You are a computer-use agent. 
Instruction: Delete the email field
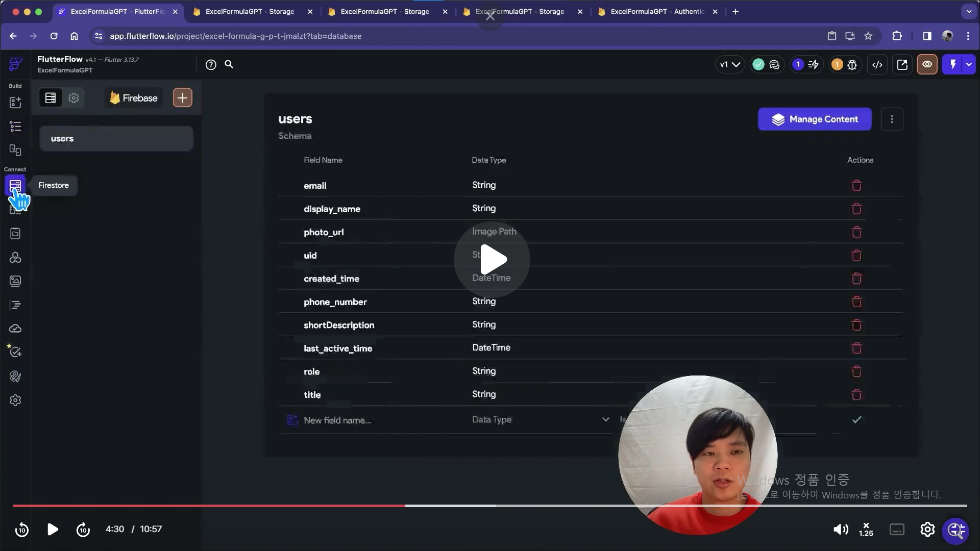[856, 186]
